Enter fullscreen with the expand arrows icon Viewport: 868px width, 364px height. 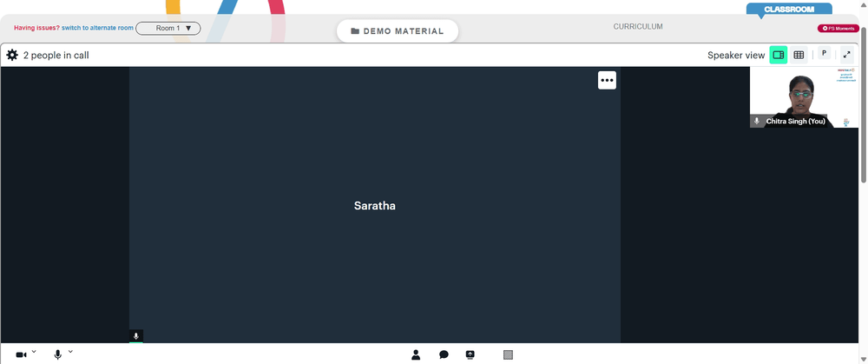846,54
